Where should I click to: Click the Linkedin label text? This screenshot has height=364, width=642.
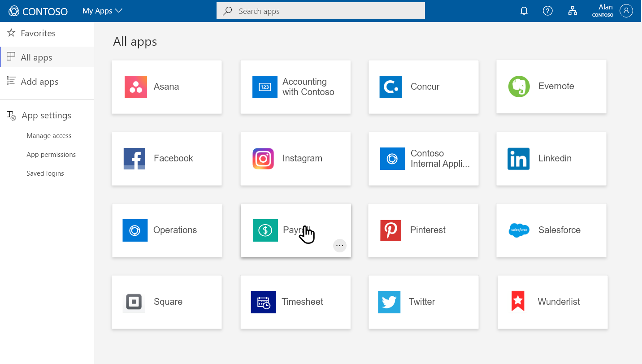pyautogui.click(x=555, y=159)
